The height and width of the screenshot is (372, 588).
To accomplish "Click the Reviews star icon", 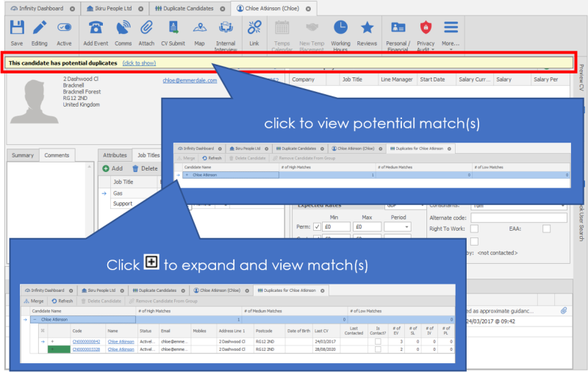I will point(367,29).
